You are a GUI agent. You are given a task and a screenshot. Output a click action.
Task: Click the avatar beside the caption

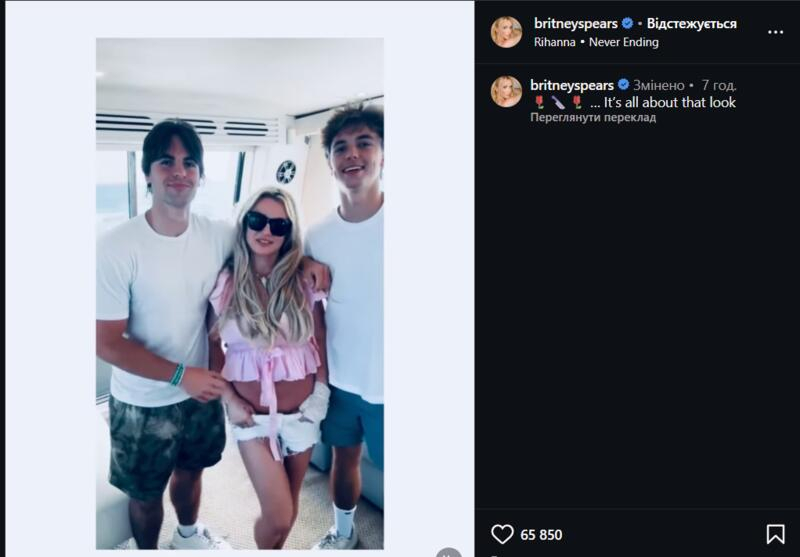(506, 91)
